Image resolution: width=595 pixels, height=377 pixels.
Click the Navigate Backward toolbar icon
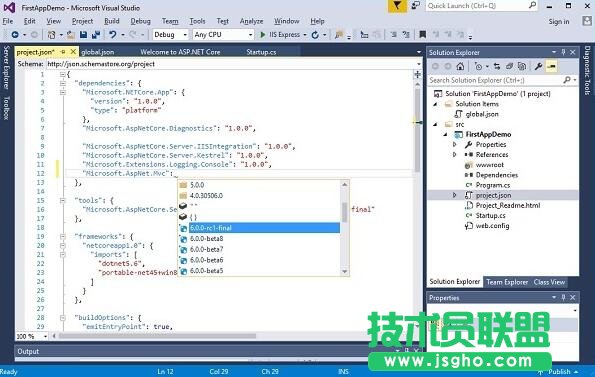15,35
